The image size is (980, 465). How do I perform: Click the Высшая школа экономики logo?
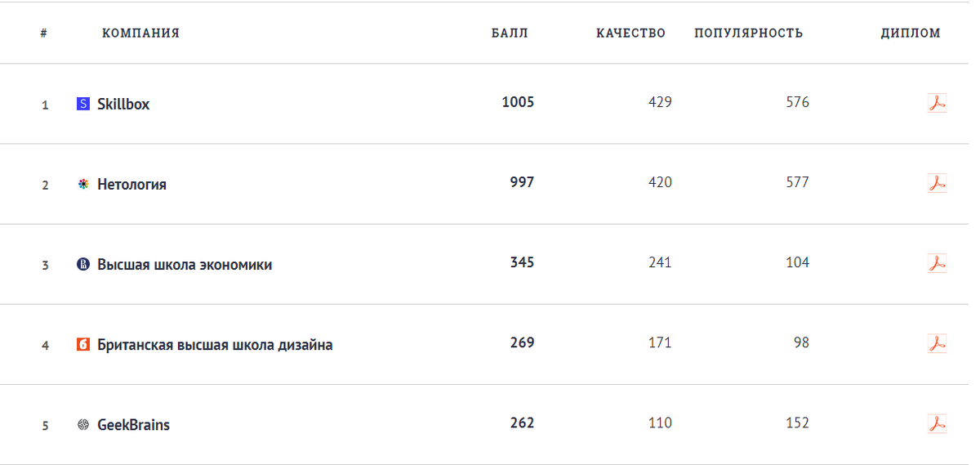(x=83, y=264)
